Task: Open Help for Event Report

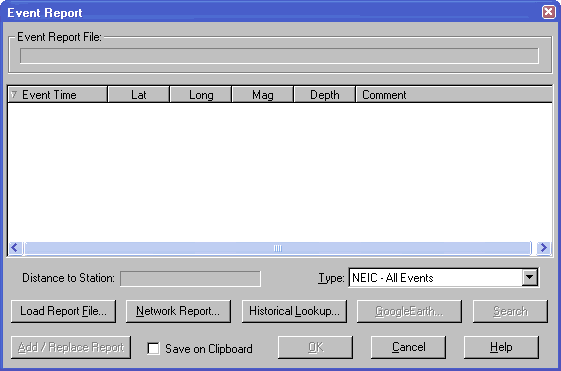Action: pyautogui.click(x=501, y=347)
